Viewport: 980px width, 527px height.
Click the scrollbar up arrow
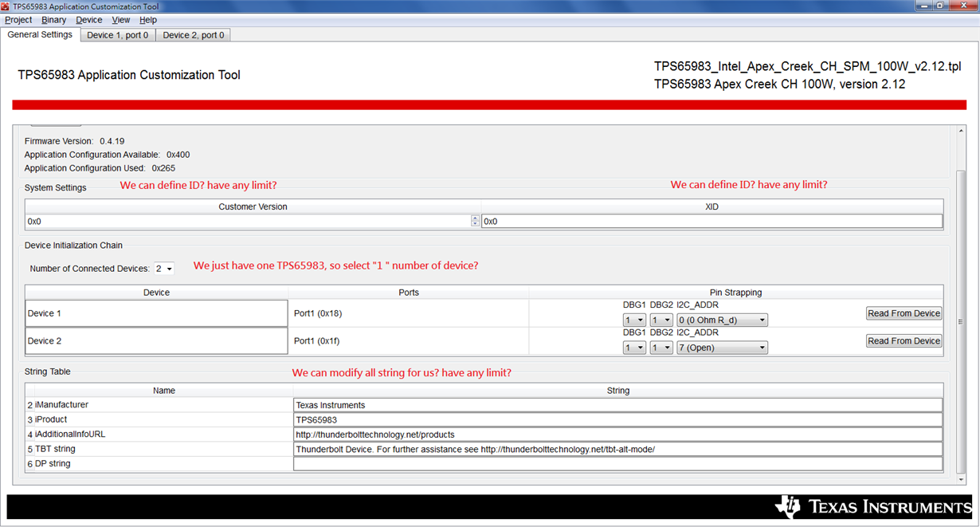[x=961, y=131]
